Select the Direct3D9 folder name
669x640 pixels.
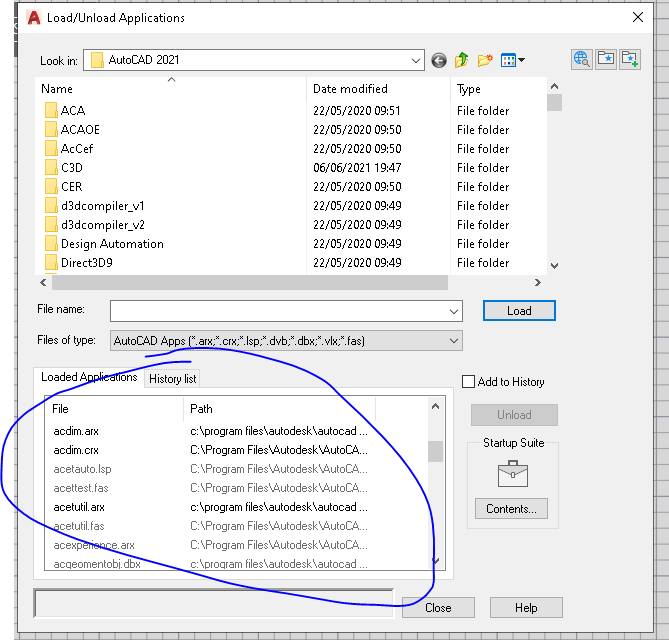(87, 262)
